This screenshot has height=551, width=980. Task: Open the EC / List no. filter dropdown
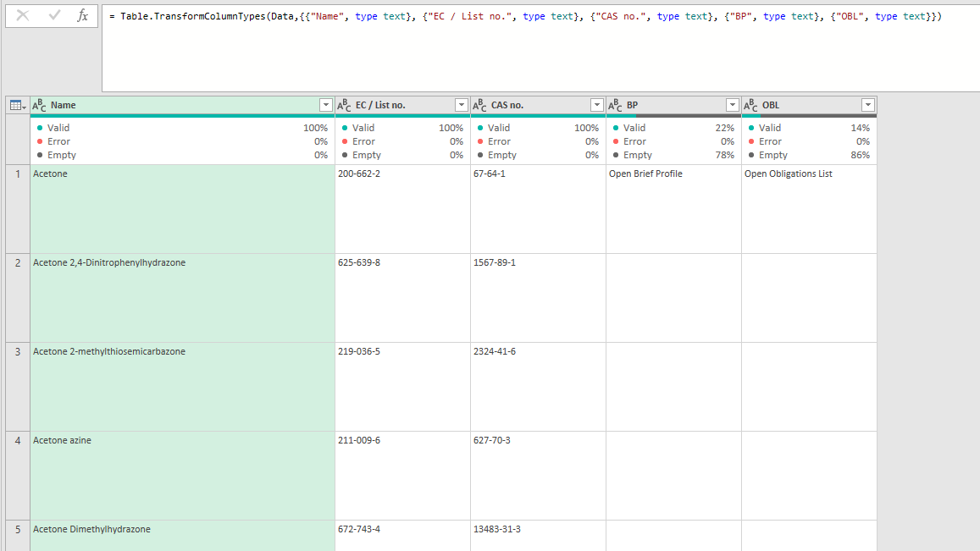click(462, 105)
